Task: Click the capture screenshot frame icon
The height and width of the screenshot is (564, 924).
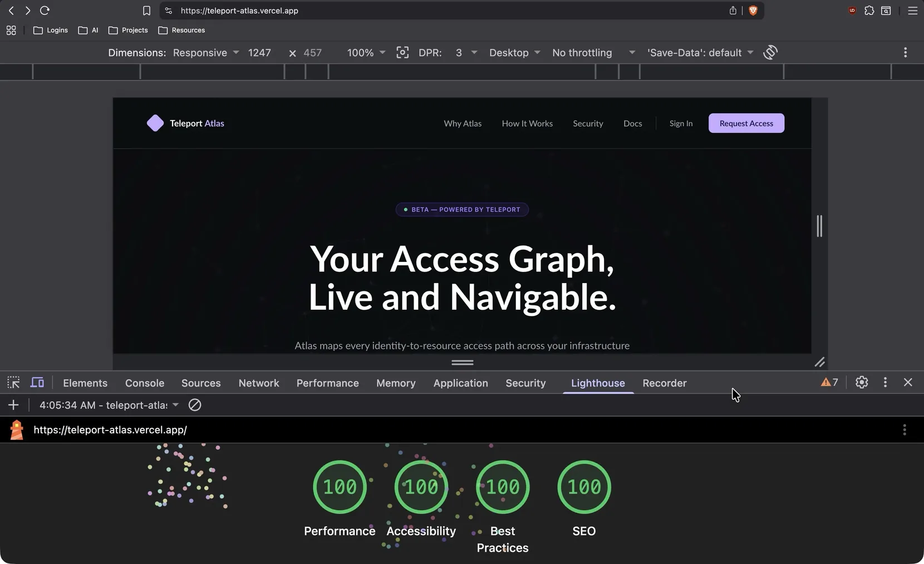Action: (402, 52)
